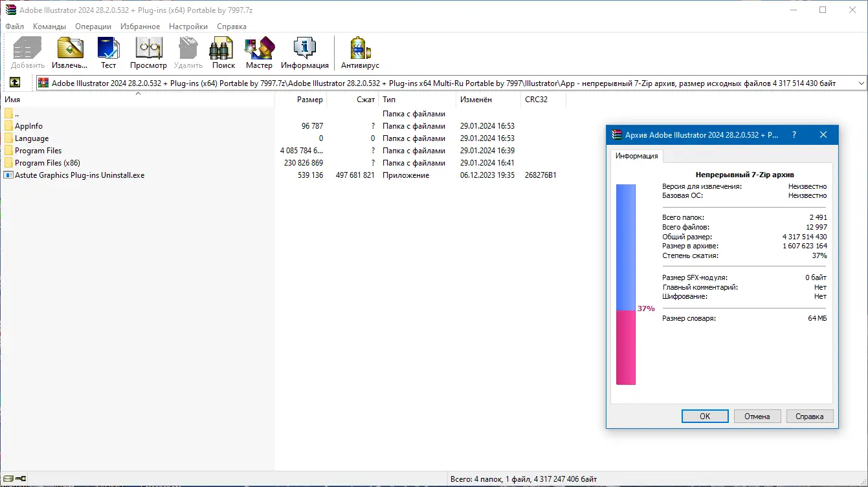This screenshot has width=868, height=487.
Task: Click the parent folder '..' icon
Action: [8, 114]
